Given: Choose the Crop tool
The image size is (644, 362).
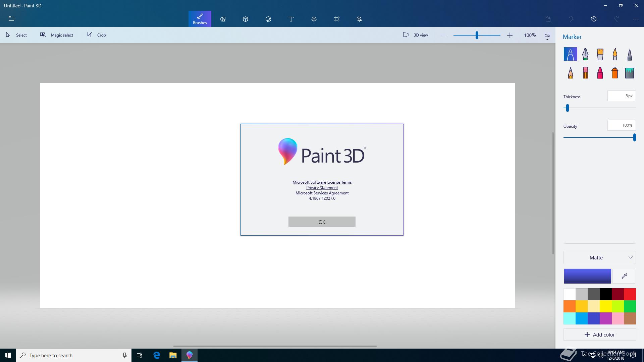Looking at the screenshot, I should point(96,35).
